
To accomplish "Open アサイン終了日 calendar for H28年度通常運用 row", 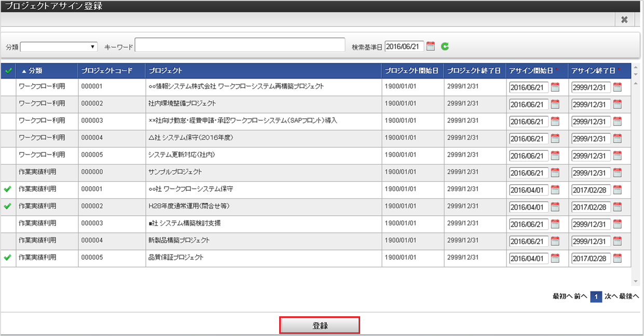I will 617,207.
